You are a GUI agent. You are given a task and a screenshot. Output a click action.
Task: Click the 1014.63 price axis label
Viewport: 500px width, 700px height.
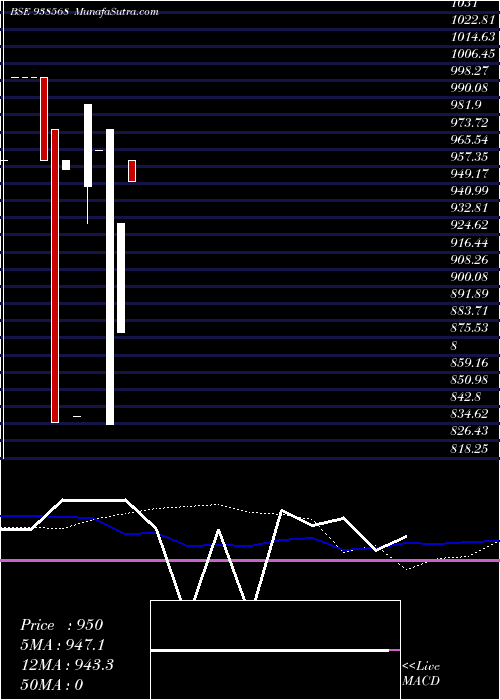click(473, 37)
